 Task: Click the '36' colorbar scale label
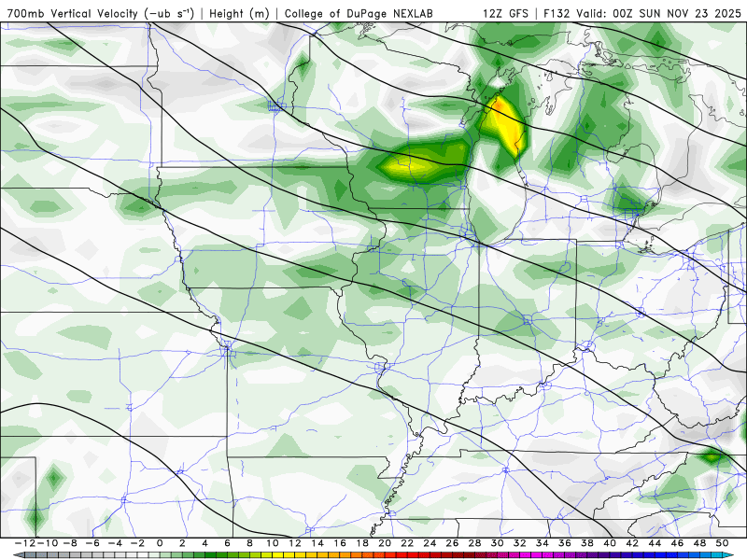pos(565,543)
